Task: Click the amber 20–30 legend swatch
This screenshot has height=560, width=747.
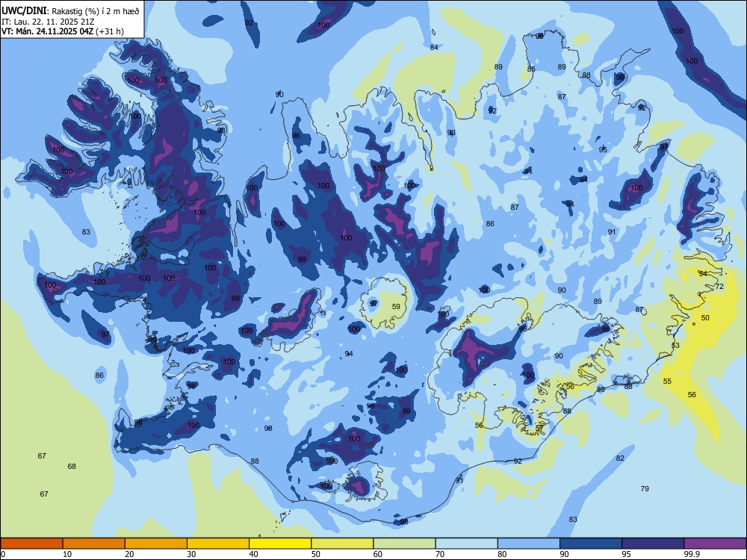Action: click(156, 544)
